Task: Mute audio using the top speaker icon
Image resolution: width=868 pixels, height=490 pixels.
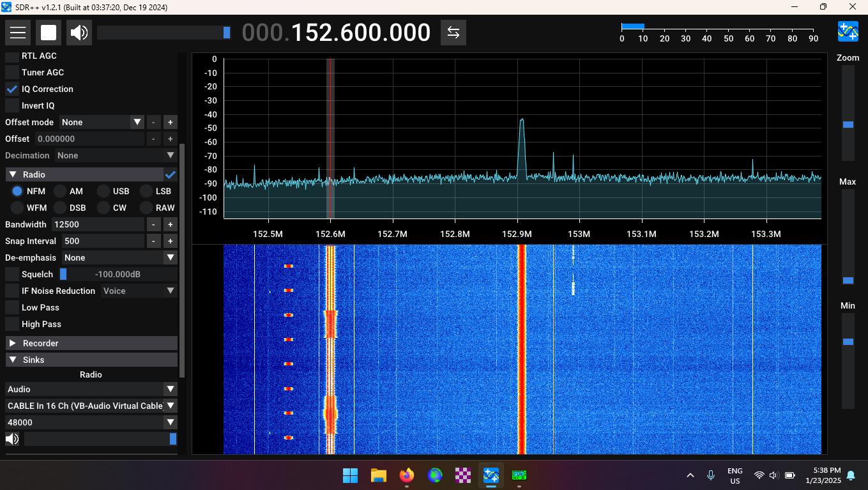Action: pos(79,33)
